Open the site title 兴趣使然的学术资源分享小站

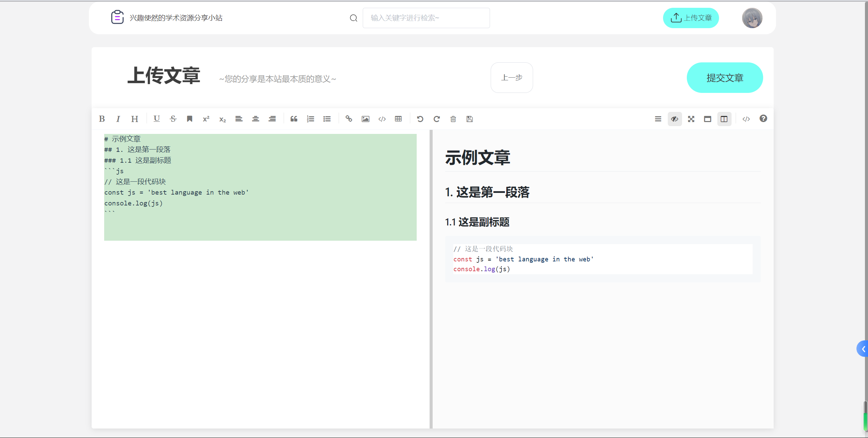point(176,18)
